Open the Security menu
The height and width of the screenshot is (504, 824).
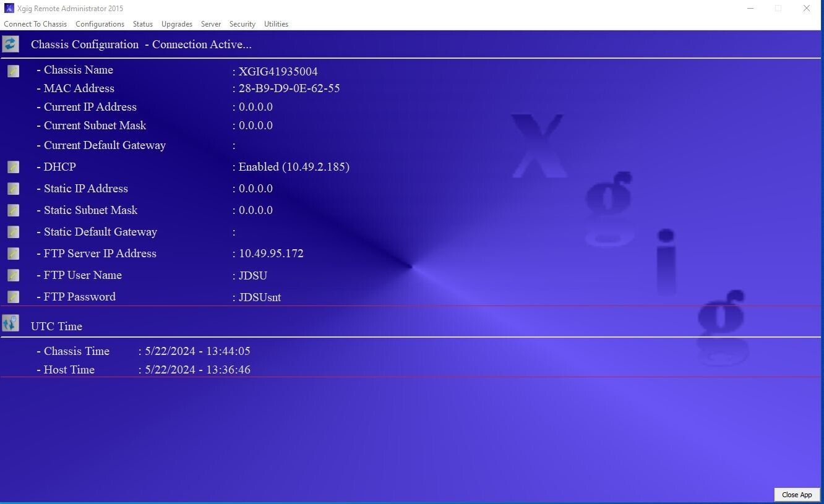242,24
